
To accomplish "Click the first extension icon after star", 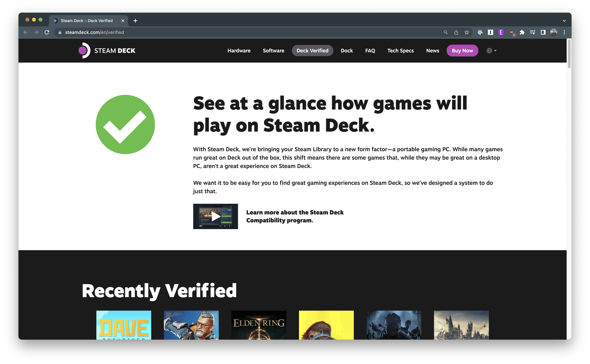I will [x=480, y=32].
